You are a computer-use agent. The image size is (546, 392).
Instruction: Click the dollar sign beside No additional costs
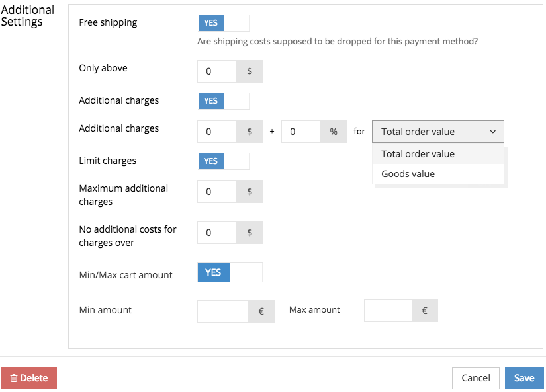click(250, 233)
